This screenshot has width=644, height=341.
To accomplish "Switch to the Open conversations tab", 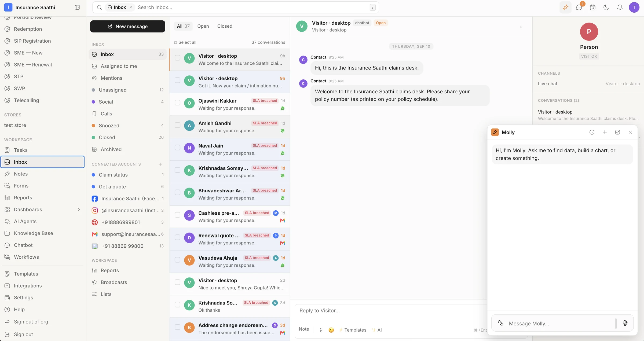I will point(203,26).
